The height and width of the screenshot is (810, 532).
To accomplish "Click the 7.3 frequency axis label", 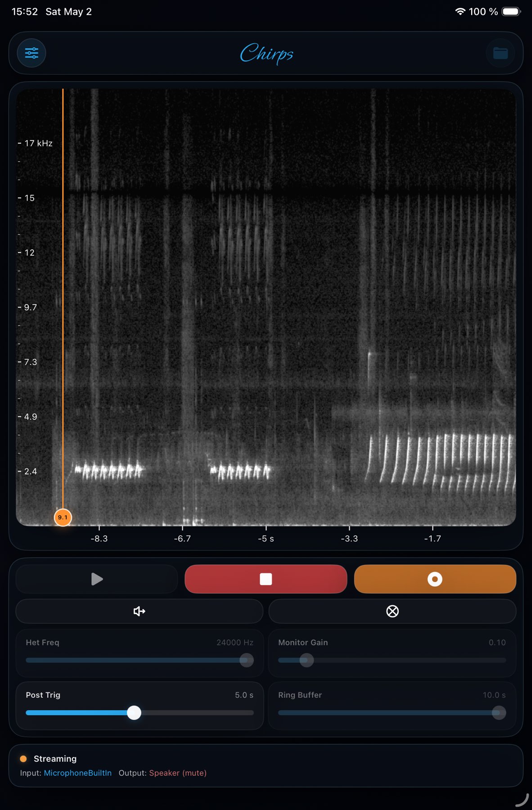I will 30,362.
